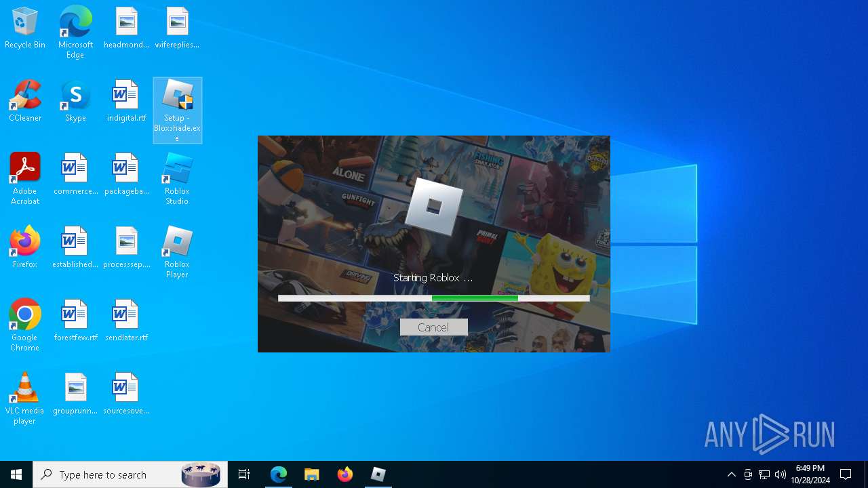Select the packageba document icon
Viewport: 868px width, 488px height.
tap(126, 175)
